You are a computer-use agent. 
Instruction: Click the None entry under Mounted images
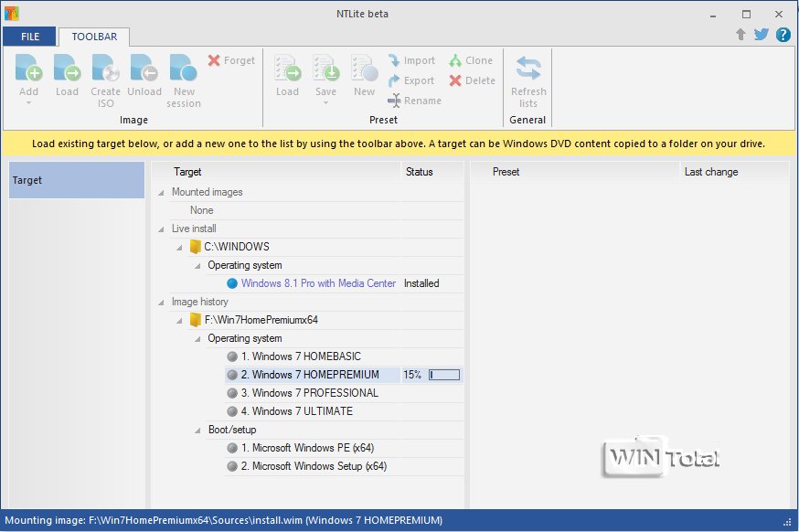[x=202, y=210]
